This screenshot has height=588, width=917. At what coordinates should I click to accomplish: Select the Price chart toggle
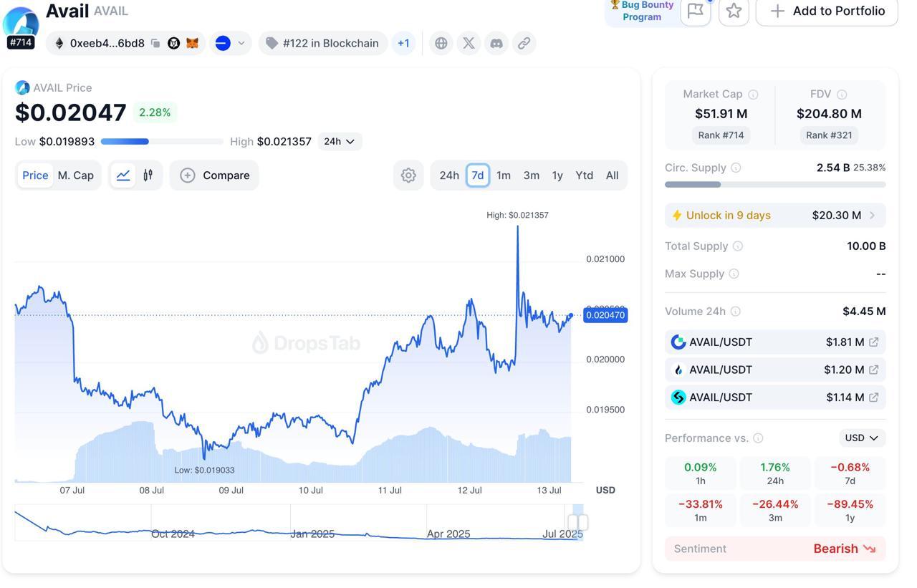[35, 175]
